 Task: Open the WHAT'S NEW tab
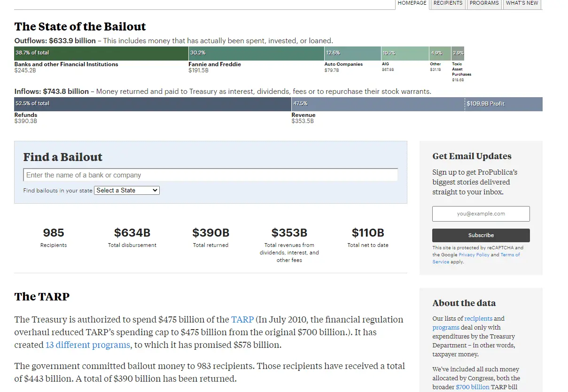click(x=522, y=3)
